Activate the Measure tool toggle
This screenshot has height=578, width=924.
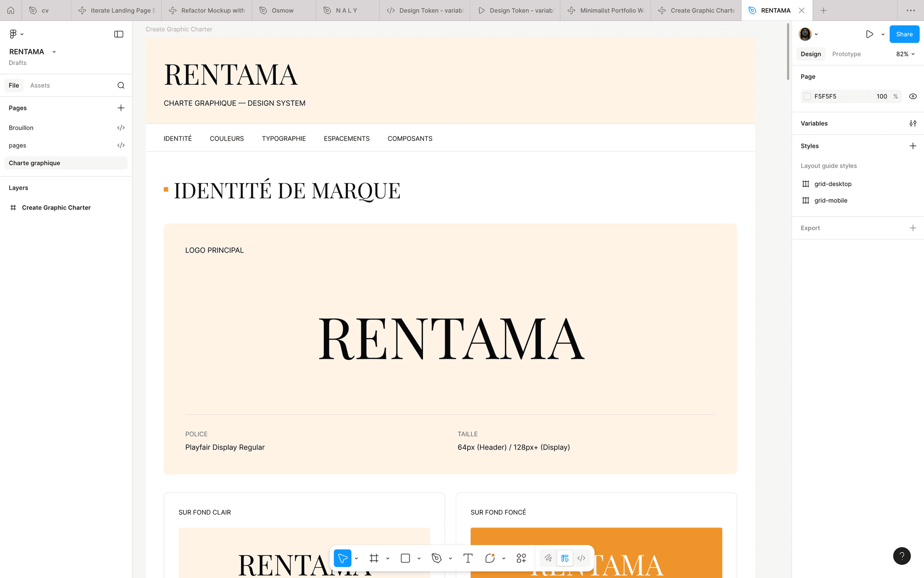565,558
